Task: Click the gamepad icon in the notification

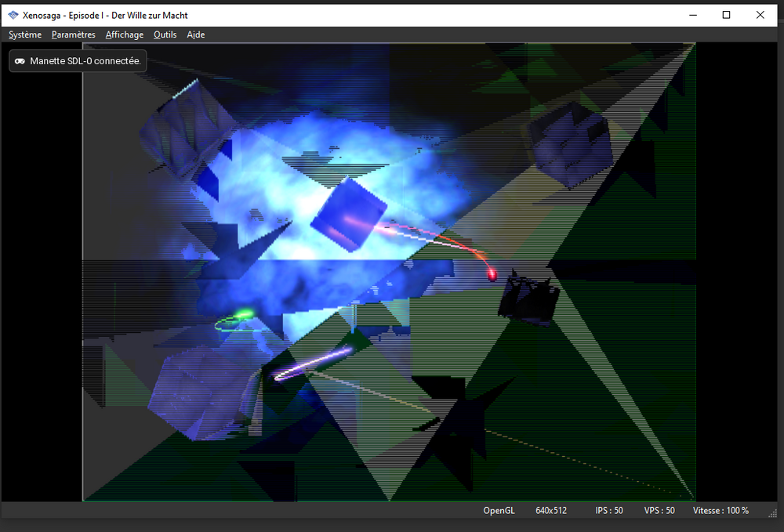Action: [x=20, y=61]
